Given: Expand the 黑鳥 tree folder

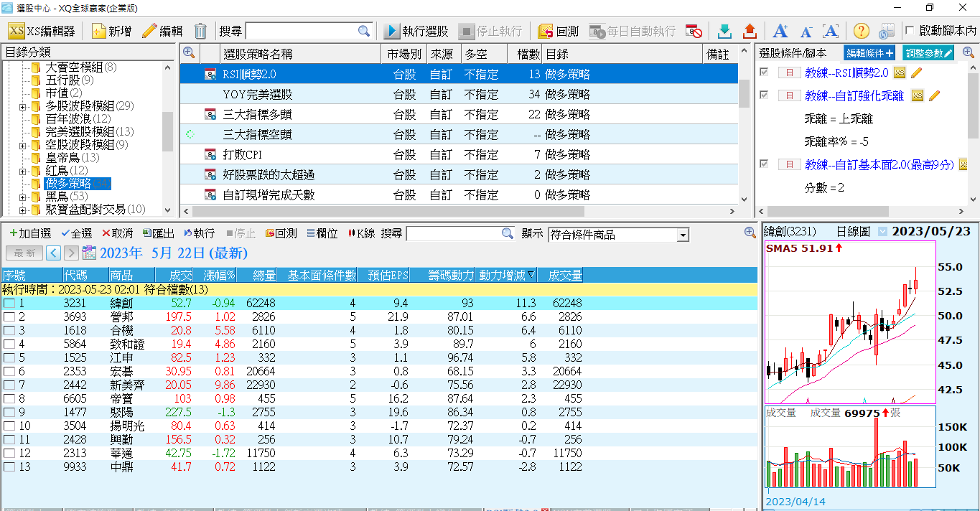Looking at the screenshot, I should (x=23, y=197).
